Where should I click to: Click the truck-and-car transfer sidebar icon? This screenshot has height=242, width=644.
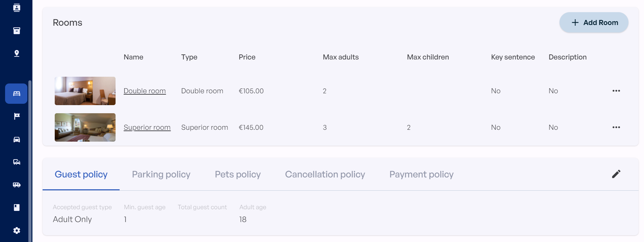[x=17, y=162]
